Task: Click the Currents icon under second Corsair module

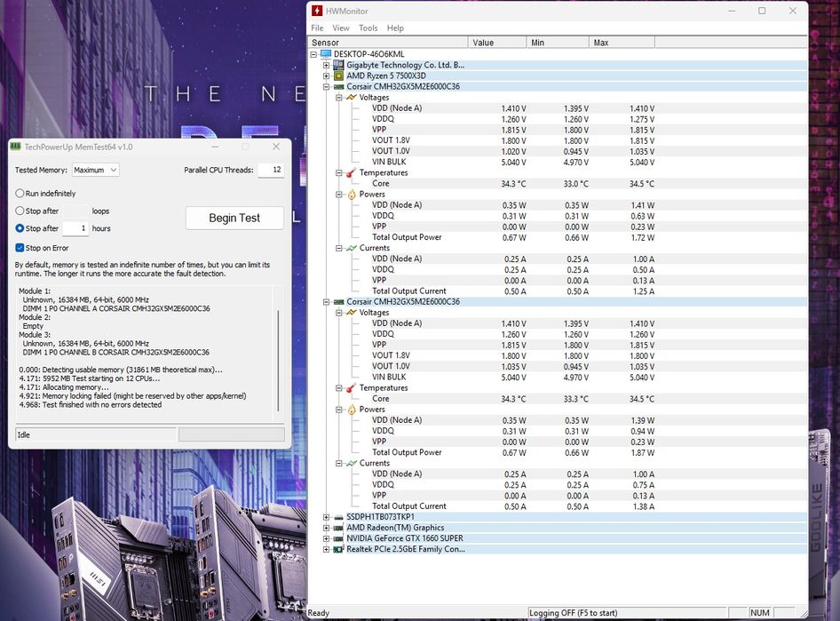Action: (352, 463)
